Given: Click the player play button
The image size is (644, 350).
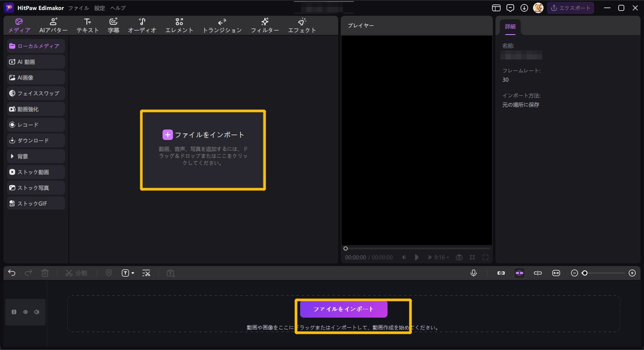Looking at the screenshot, I should pos(417,257).
